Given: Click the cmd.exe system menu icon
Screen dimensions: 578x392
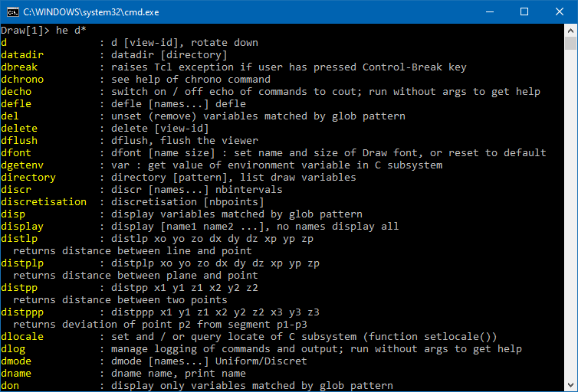Looking at the screenshot, I should [13, 11].
